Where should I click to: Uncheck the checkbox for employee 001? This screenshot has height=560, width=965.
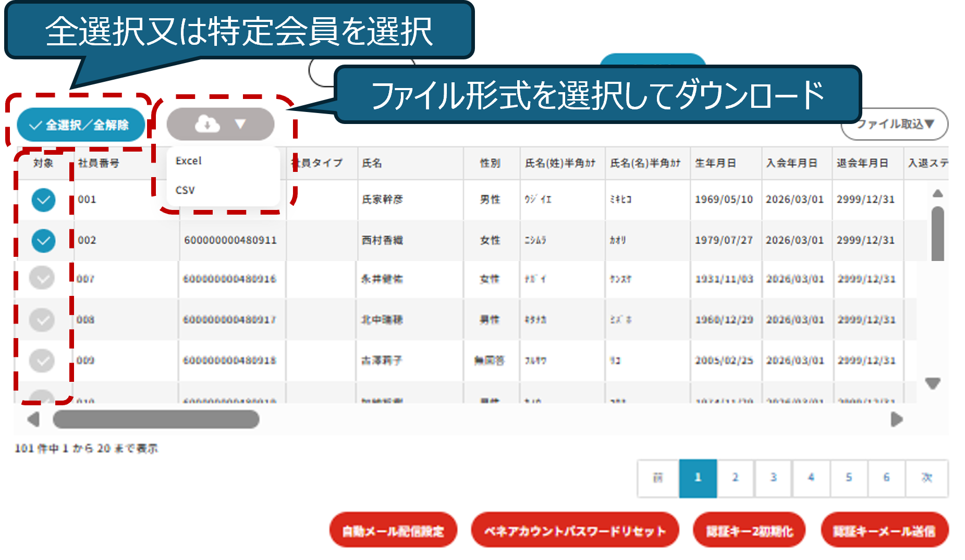[43, 200]
